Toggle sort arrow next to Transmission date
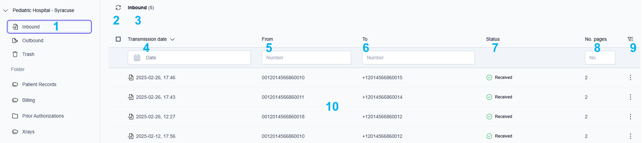The image size is (644, 143). pos(172,39)
